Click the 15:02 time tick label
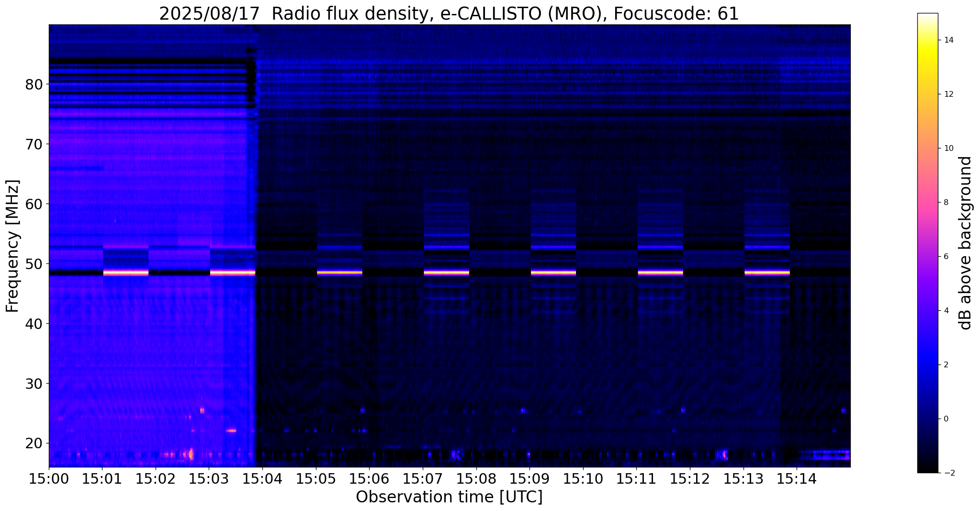Screen dimensions: 980x511 tap(156, 478)
